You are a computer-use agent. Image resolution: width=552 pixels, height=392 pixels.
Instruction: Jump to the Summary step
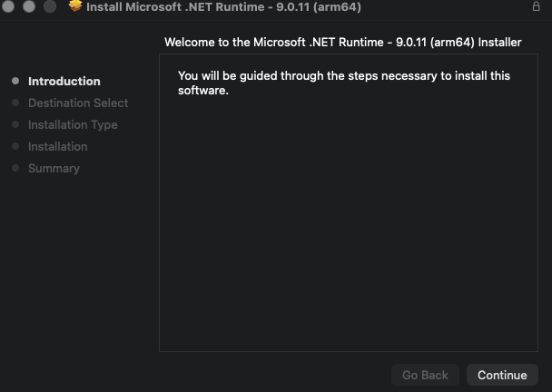coord(54,168)
